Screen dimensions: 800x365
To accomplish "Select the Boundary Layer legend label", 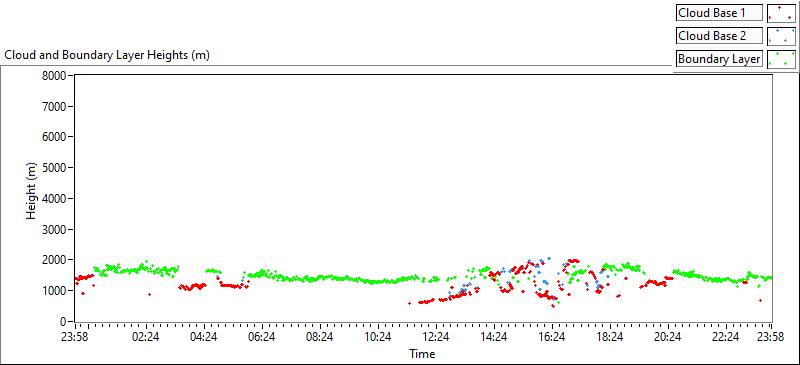I will (x=719, y=59).
